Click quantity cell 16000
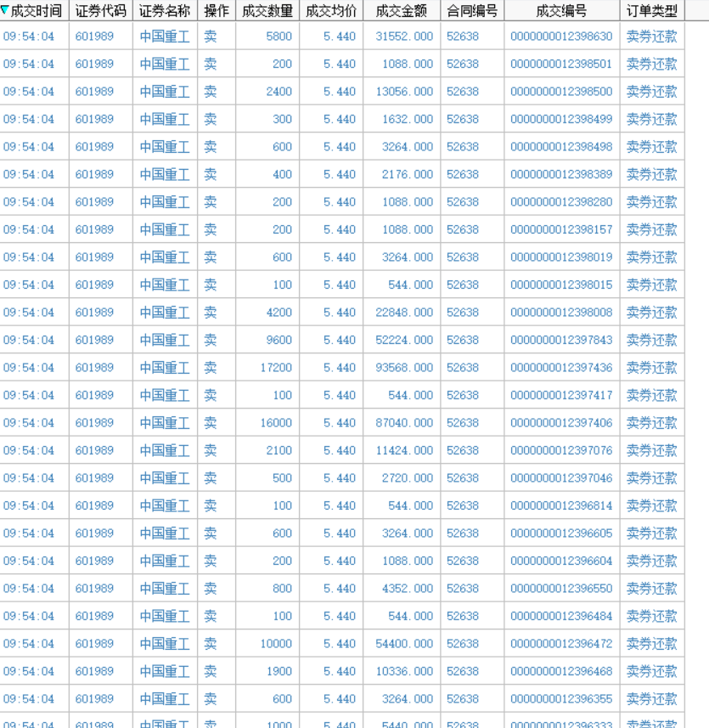Image resolution: width=709 pixels, height=728 pixels. click(x=276, y=422)
